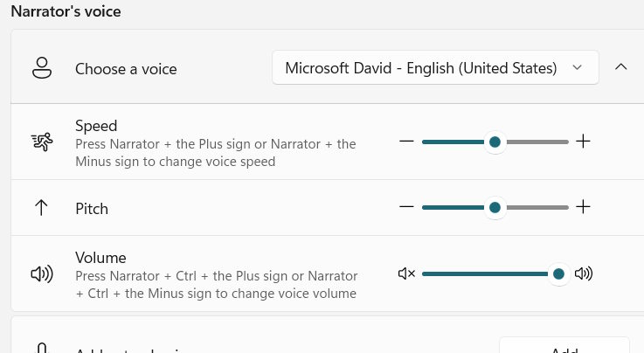Viewport: 644px width, 353px height.
Task: Click the speaker icon left of Volume label
Action: [x=41, y=274]
